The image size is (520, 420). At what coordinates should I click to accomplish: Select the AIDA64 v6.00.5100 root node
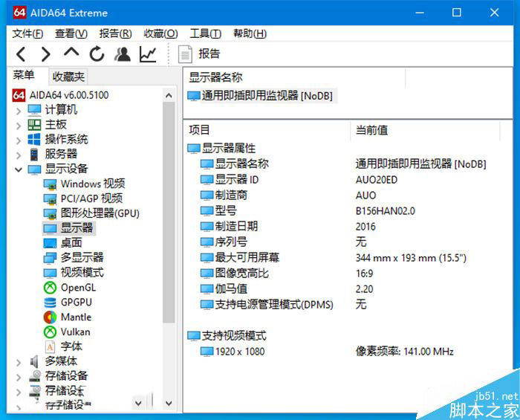tap(61, 95)
